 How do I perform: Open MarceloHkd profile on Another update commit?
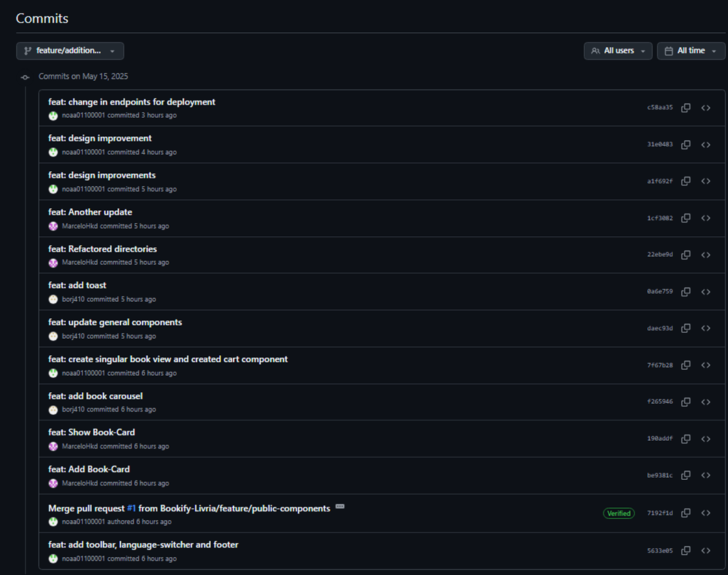80,227
